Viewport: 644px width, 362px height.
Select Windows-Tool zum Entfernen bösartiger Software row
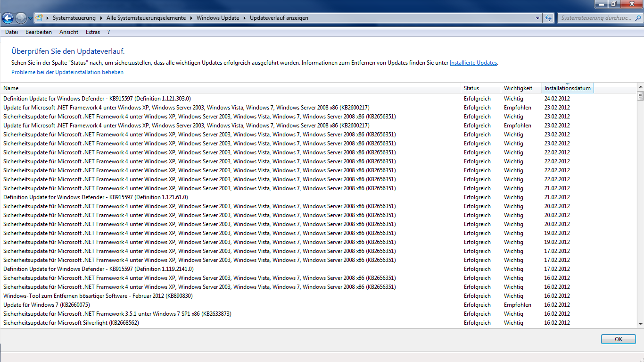[x=318, y=296]
